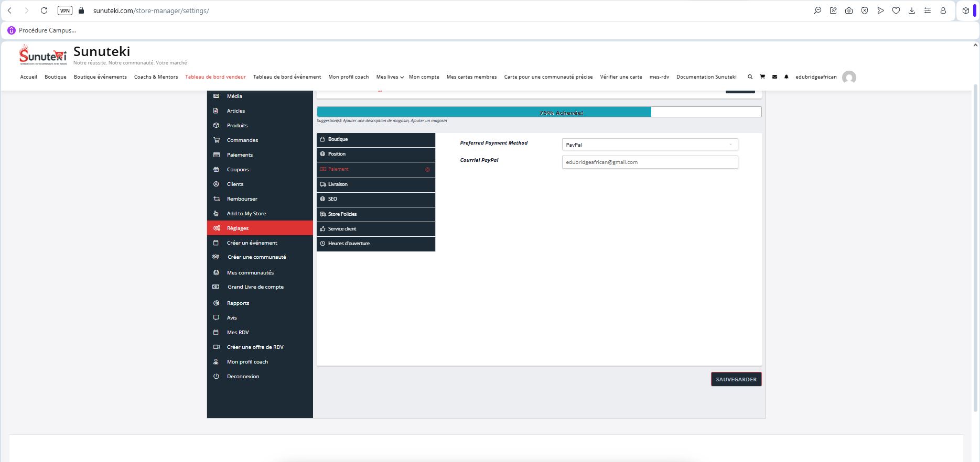Screen dimensions: 980x462
Task: Open the search magnifier icon in header
Action: pyautogui.click(x=750, y=77)
